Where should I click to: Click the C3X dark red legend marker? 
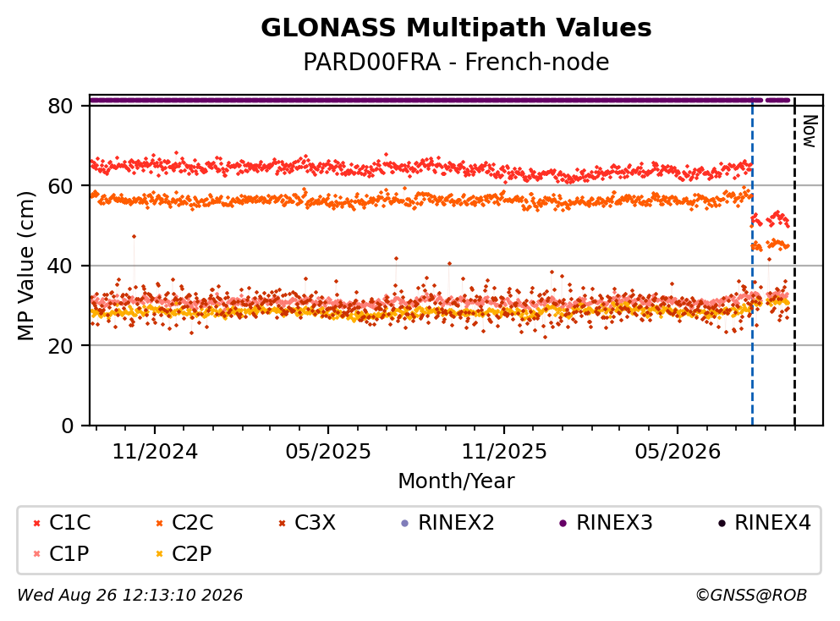coord(283,523)
